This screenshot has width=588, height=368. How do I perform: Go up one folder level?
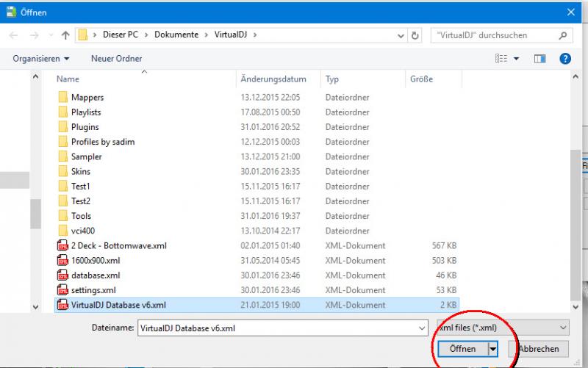(x=65, y=35)
